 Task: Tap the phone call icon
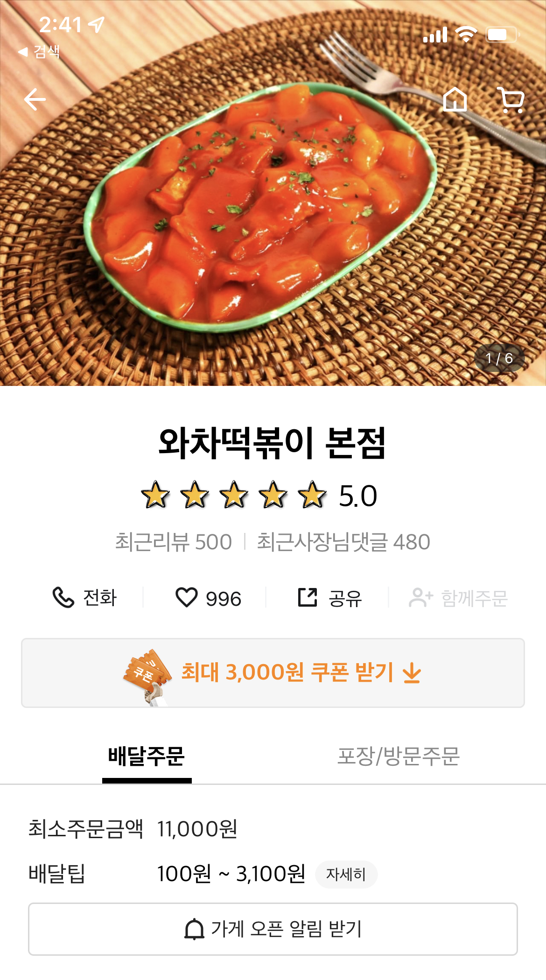63,597
